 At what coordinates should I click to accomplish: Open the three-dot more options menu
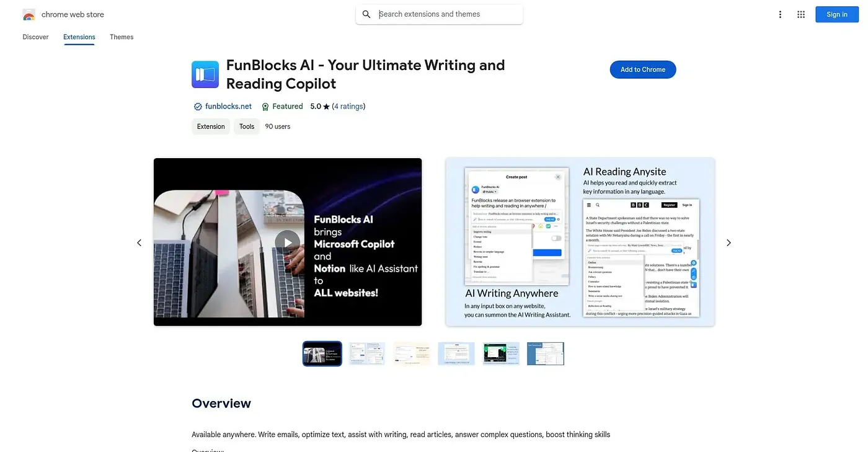[780, 14]
